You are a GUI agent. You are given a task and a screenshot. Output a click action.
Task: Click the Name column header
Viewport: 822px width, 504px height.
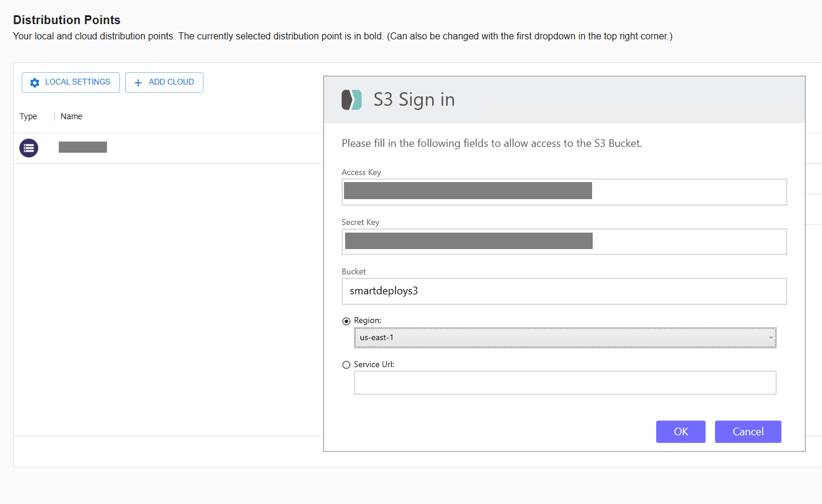[72, 116]
